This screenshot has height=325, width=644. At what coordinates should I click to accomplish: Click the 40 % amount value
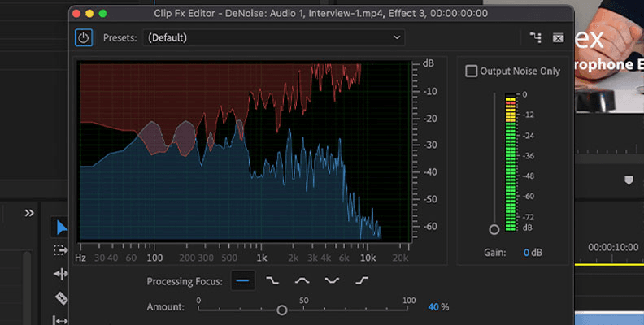coord(433,307)
